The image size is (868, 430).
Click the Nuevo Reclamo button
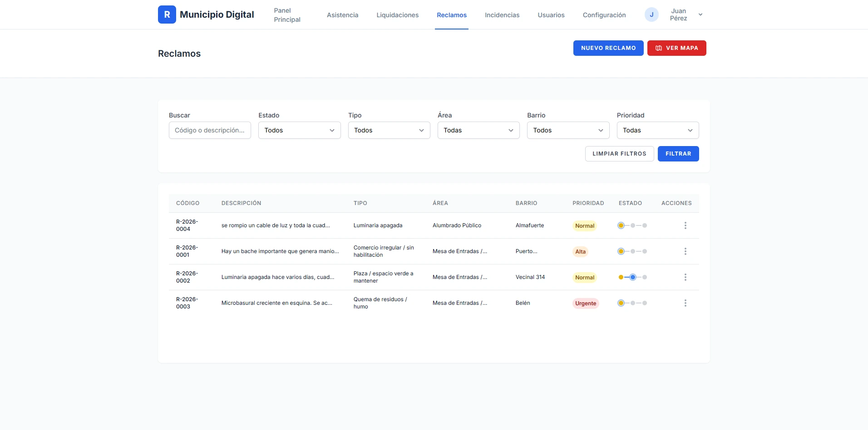(608, 48)
